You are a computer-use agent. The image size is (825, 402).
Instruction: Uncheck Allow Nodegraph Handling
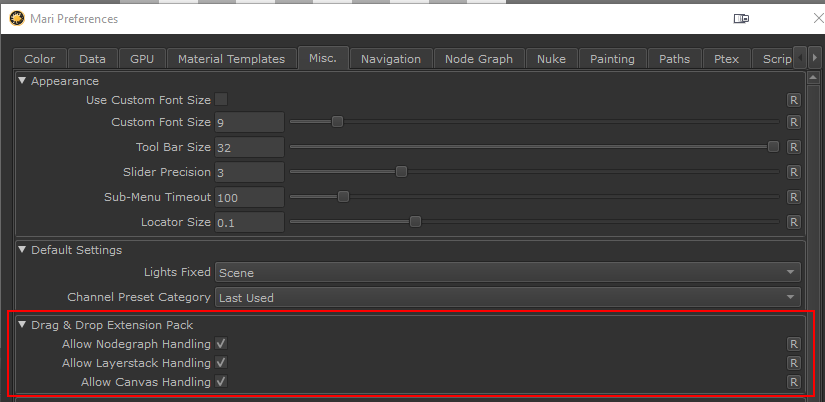tap(221, 344)
